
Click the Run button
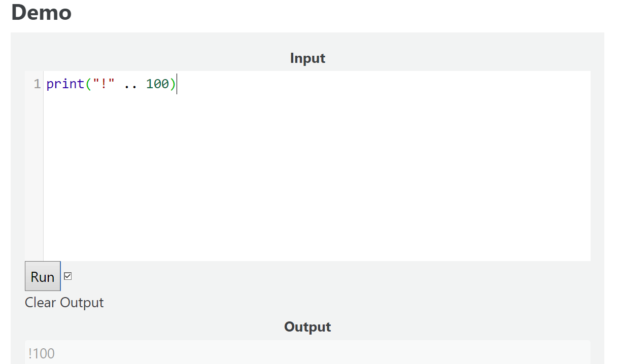[x=42, y=276]
